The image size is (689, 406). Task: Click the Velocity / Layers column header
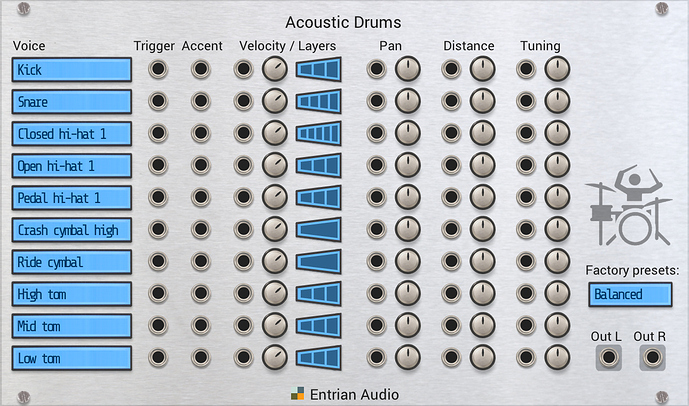(287, 46)
